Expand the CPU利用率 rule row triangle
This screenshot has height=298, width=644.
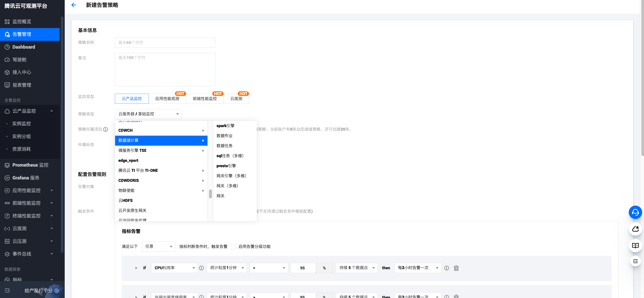click(136, 268)
